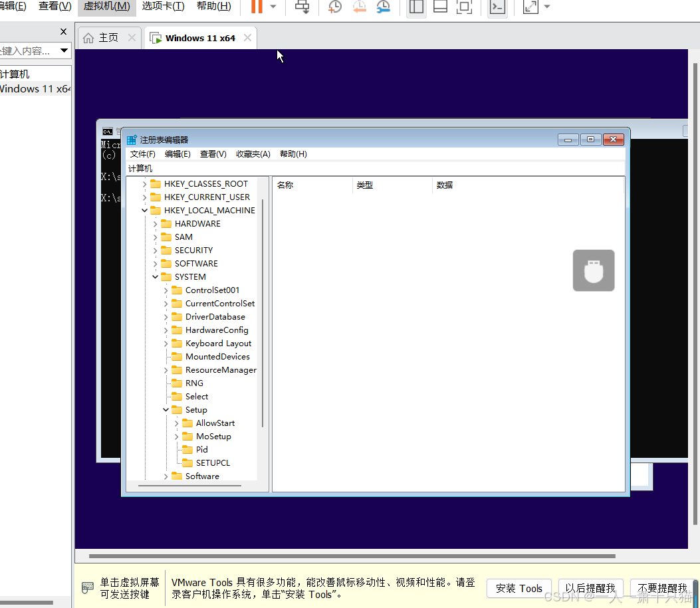Click the 类型 column header
The height and width of the screenshot is (608, 700).
[x=392, y=185]
